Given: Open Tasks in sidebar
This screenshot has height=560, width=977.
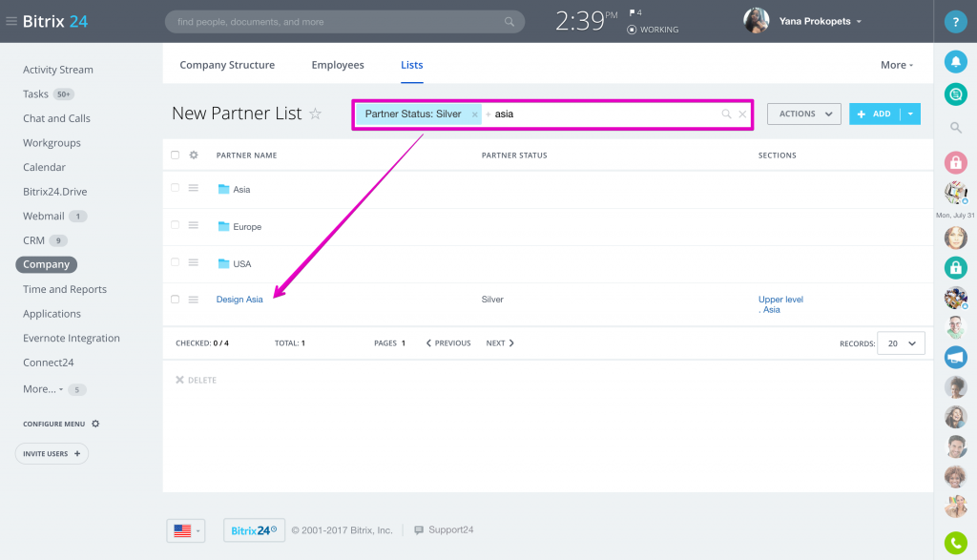Looking at the screenshot, I should tap(35, 94).
